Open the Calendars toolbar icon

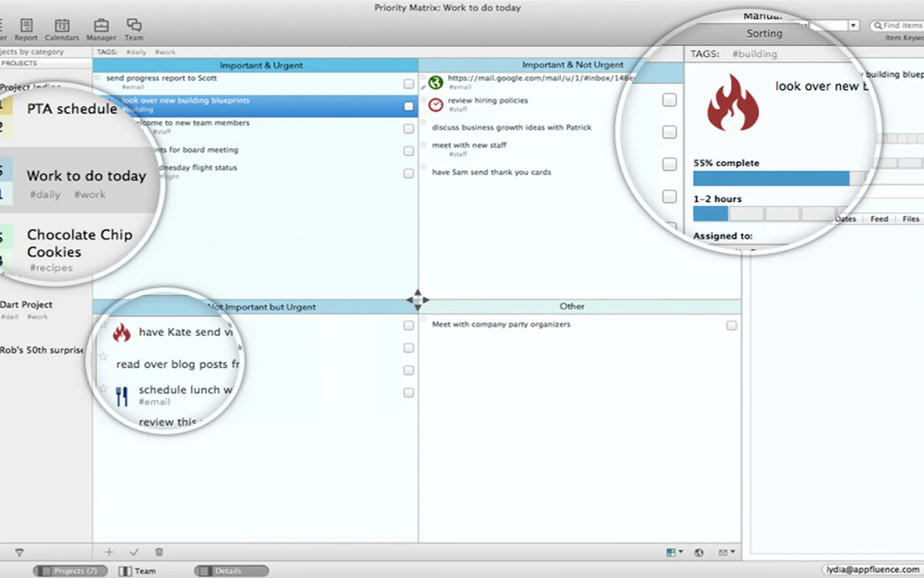[62, 29]
